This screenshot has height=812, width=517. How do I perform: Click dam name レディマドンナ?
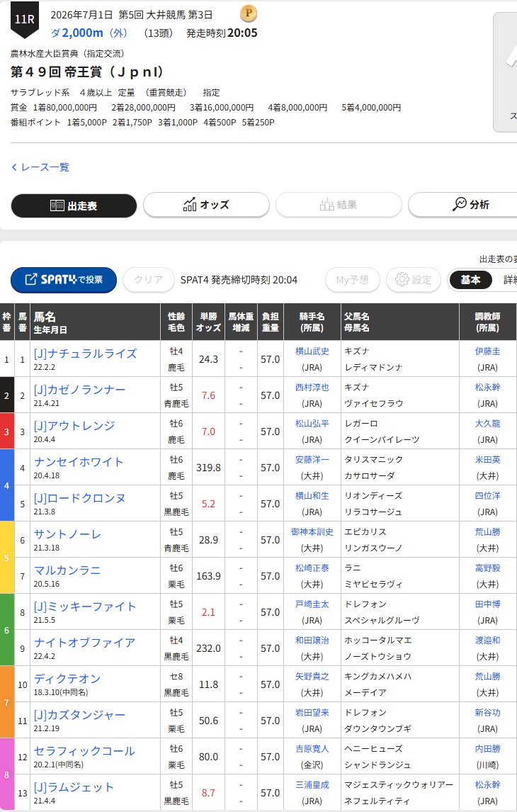click(373, 368)
